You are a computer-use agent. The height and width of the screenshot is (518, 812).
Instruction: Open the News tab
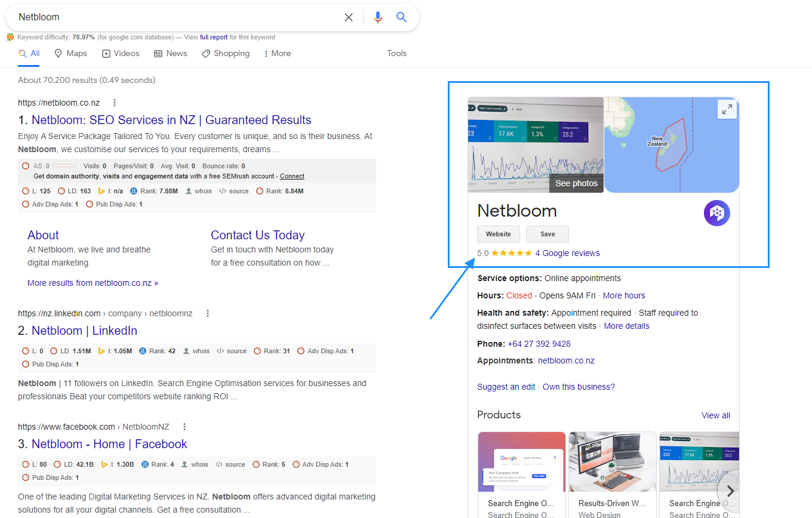171,53
